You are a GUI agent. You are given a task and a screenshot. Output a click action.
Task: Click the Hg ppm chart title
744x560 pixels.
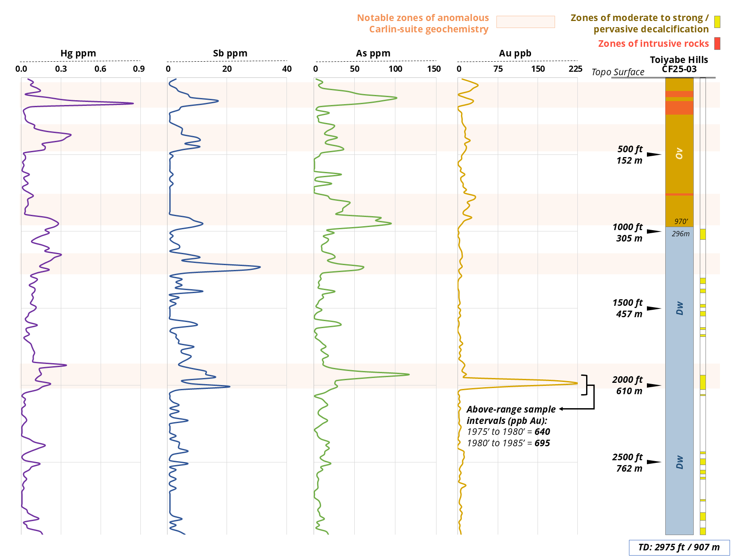pyautogui.click(x=78, y=53)
